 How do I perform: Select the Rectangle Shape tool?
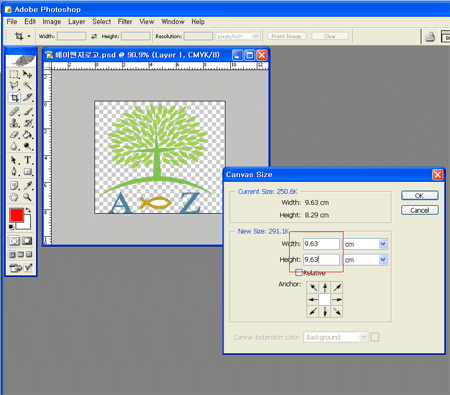point(28,172)
